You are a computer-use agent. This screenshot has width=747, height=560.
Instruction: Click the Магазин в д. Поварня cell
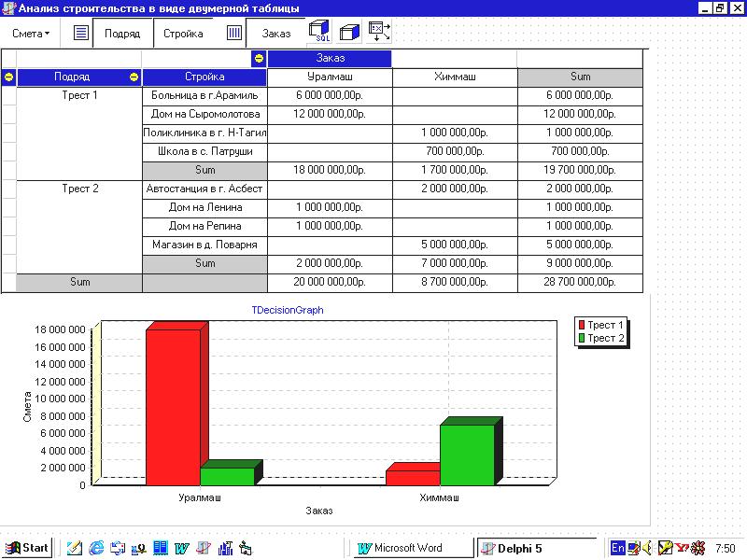pos(204,245)
